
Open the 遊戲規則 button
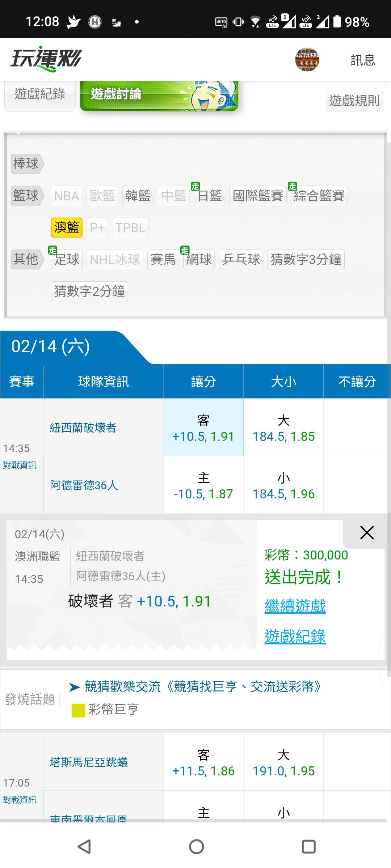click(x=354, y=101)
